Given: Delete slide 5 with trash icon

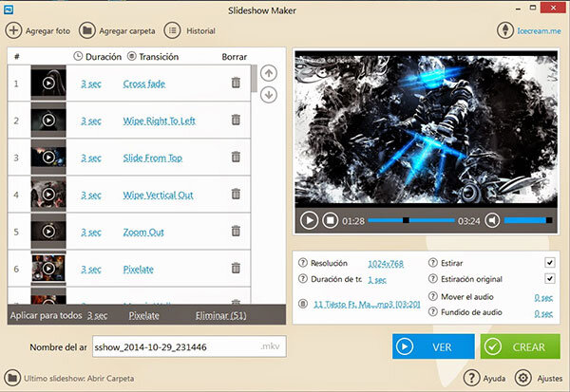Looking at the screenshot, I should 236,231.
